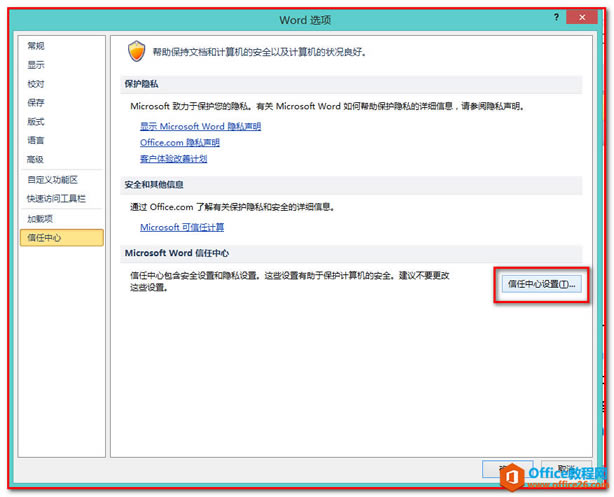Open the Office.com 隐私声明 link

pos(180,143)
